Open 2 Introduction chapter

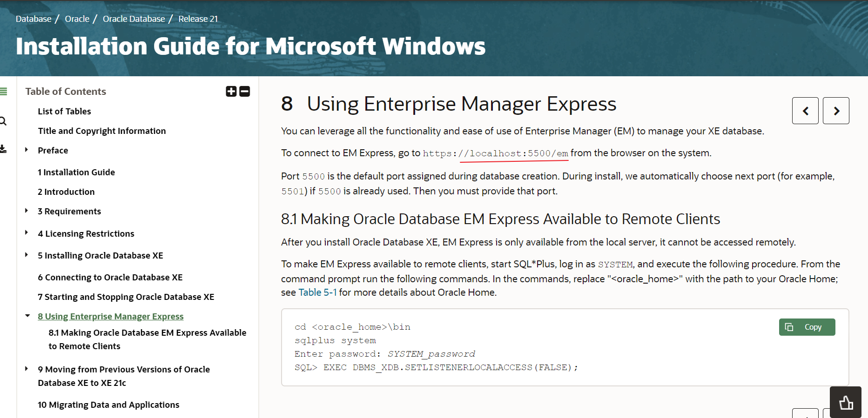point(66,192)
